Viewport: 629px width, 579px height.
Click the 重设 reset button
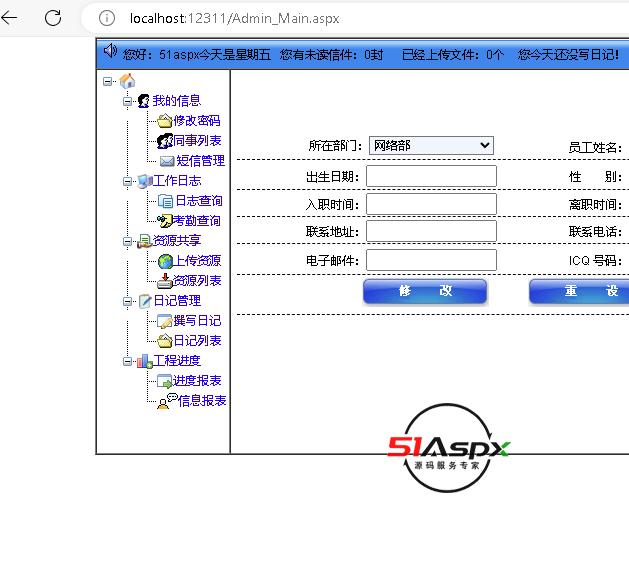(579, 291)
